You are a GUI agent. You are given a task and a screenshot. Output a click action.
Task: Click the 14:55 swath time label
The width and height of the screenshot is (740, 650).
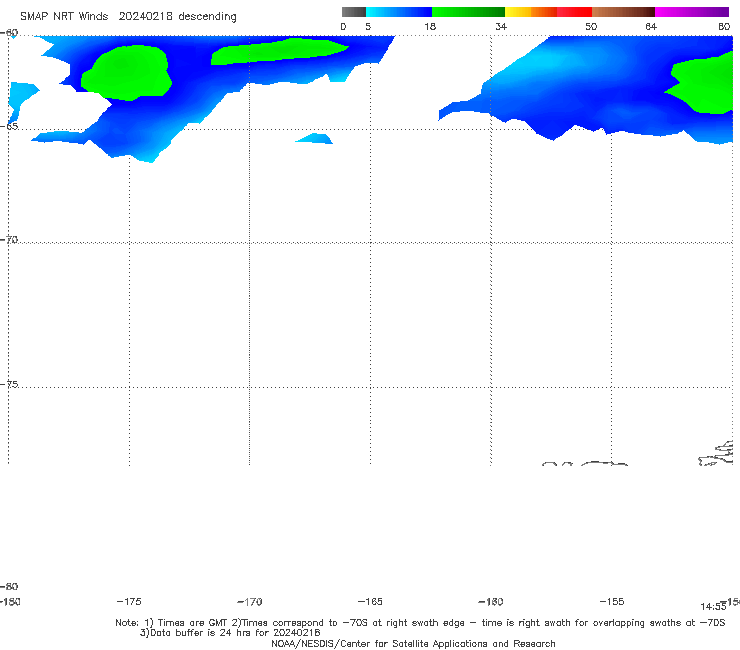tap(713, 607)
